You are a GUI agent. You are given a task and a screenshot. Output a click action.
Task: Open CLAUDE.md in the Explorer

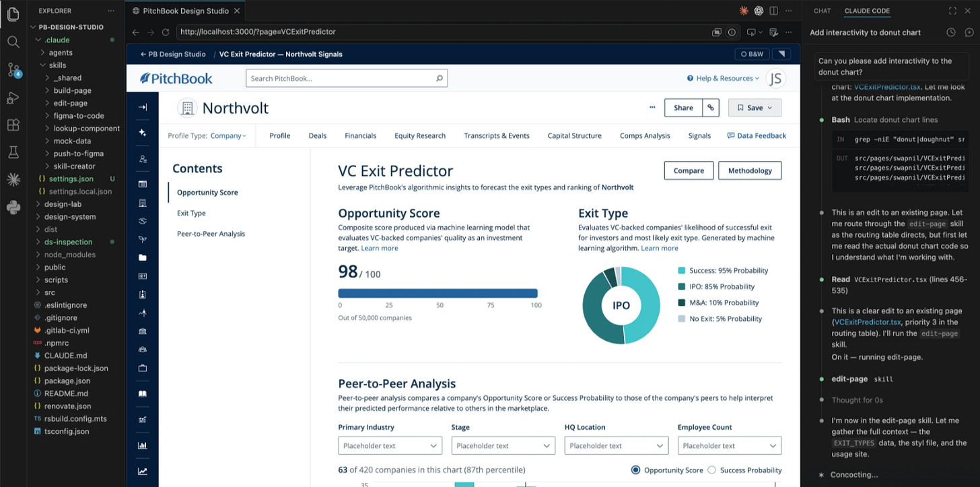[65, 356]
